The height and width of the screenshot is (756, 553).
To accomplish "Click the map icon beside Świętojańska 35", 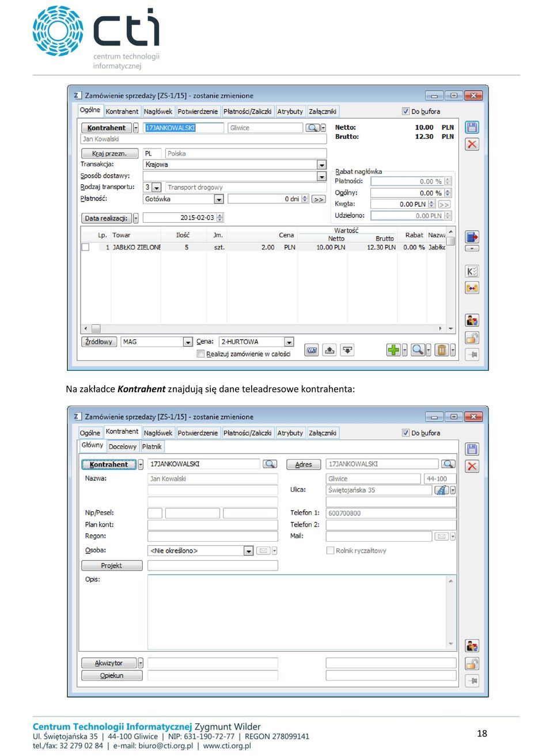I will [x=441, y=490].
